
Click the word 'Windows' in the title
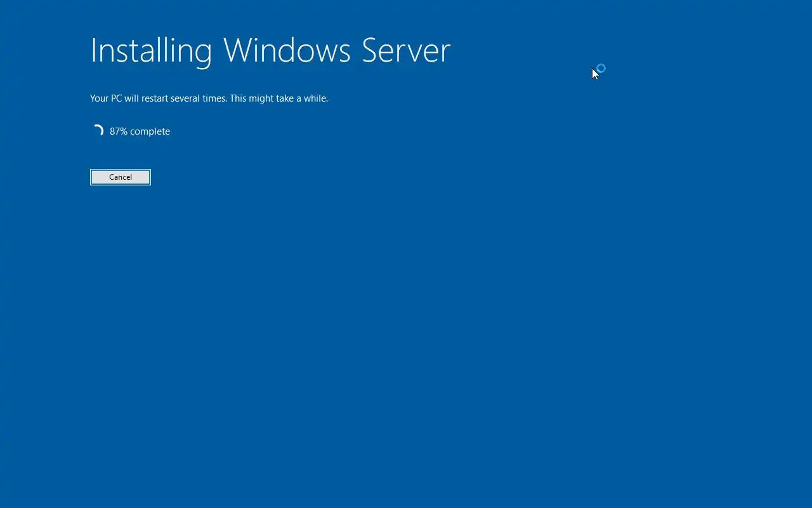coord(287,50)
